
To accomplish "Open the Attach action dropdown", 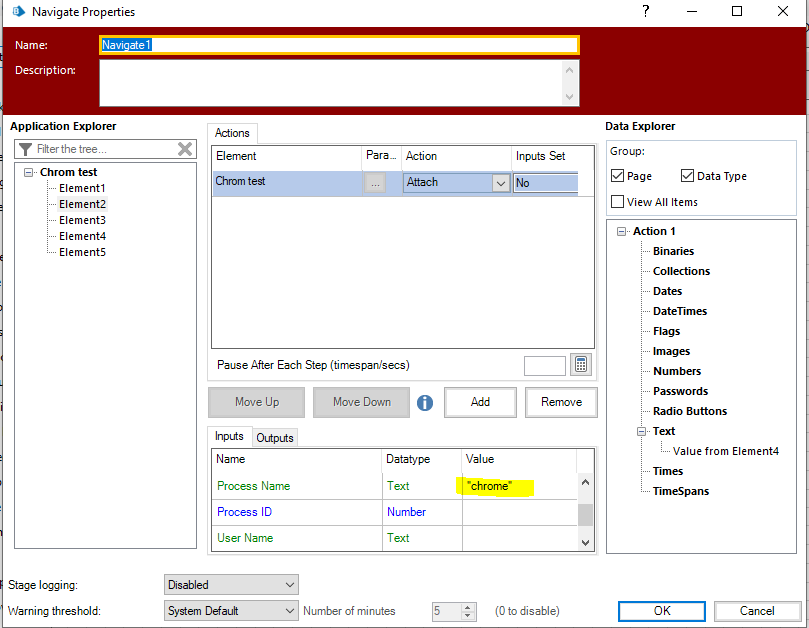I will click(x=500, y=183).
